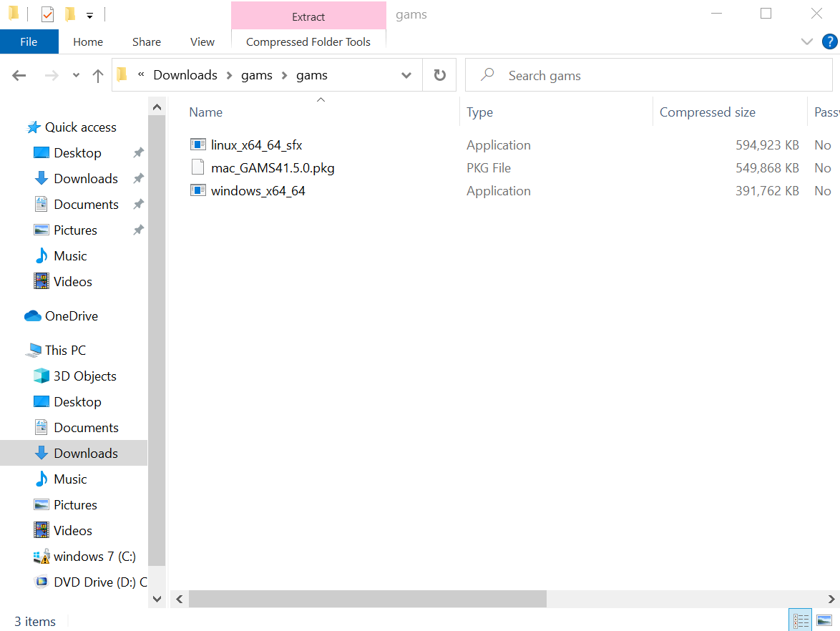The width and height of the screenshot is (840, 631).
Task: Open Help with the question mark icon
Action: point(829,41)
